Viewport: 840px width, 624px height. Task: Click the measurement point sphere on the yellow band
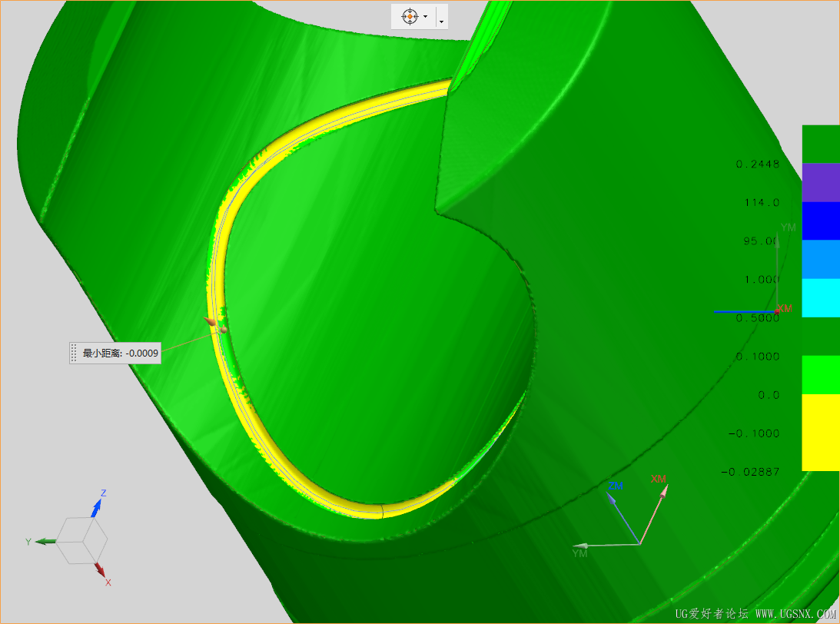coord(224,330)
